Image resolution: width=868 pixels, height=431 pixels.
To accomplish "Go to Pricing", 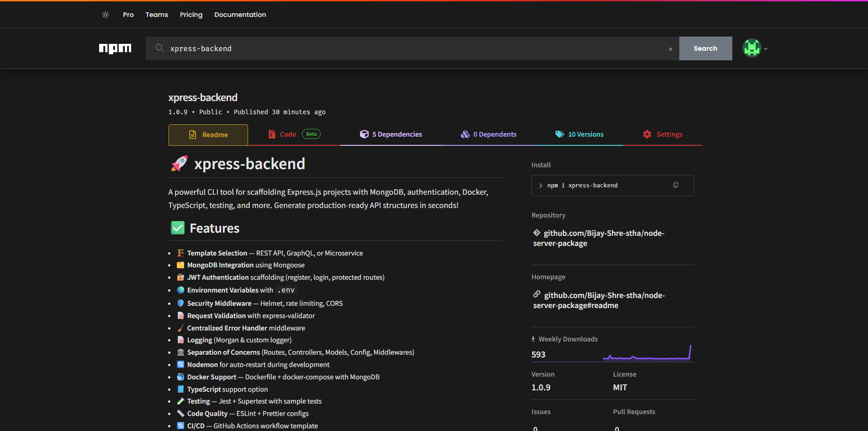I will click(191, 15).
